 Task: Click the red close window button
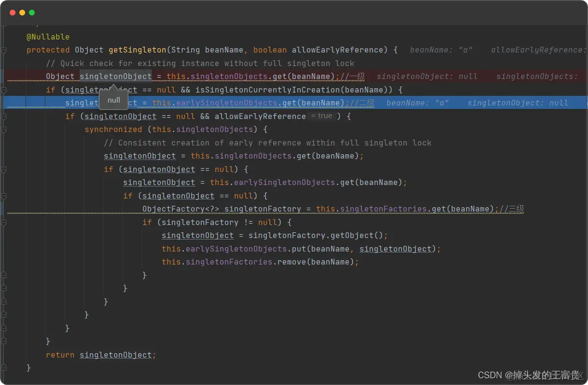[x=13, y=13]
